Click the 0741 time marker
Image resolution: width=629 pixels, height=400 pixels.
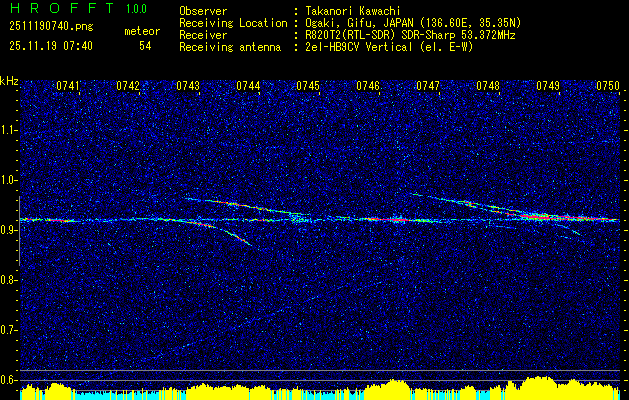coord(68,86)
